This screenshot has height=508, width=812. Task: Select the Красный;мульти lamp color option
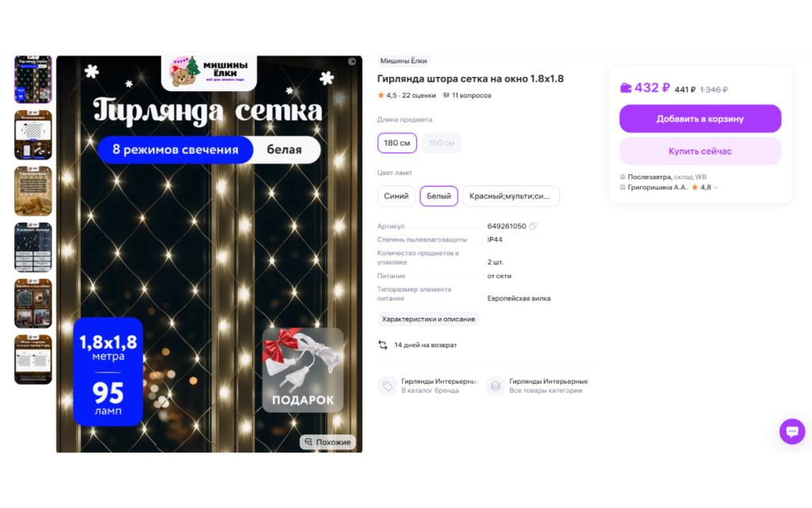point(511,196)
